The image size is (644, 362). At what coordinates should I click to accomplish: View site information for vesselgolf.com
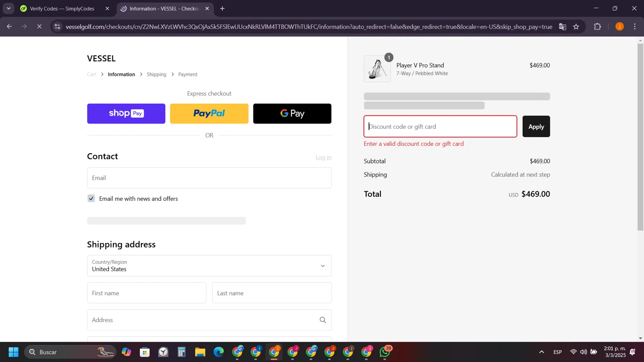coord(58,27)
